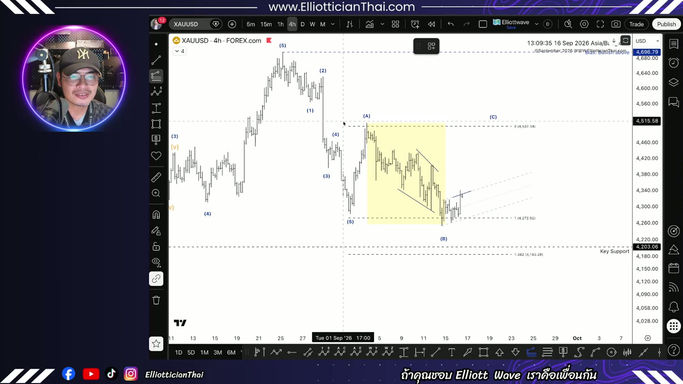Open the indicators menu
This screenshot has height=384, width=683.
pos(370,24)
